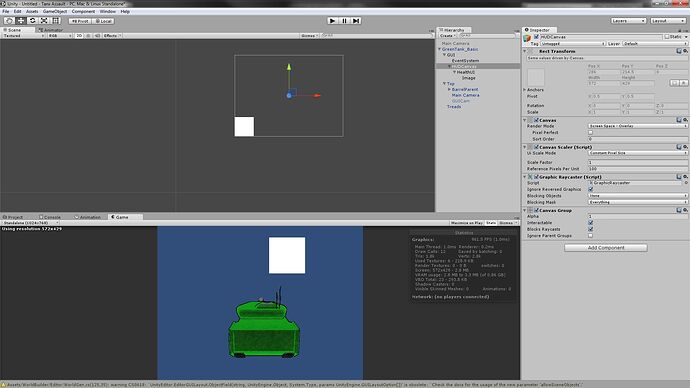Select the Scale tool
Image resolution: width=690 pixels, height=388 pixels.
point(44,21)
